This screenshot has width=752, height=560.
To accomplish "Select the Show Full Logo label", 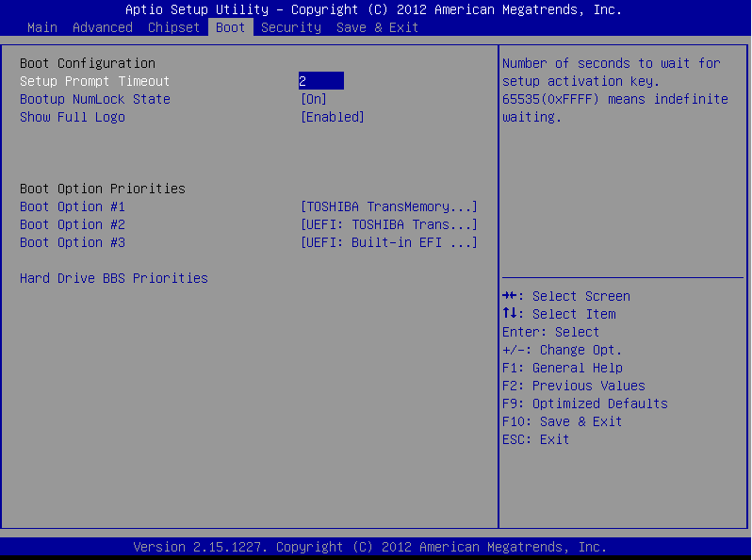I will pyautogui.click(x=72, y=117).
